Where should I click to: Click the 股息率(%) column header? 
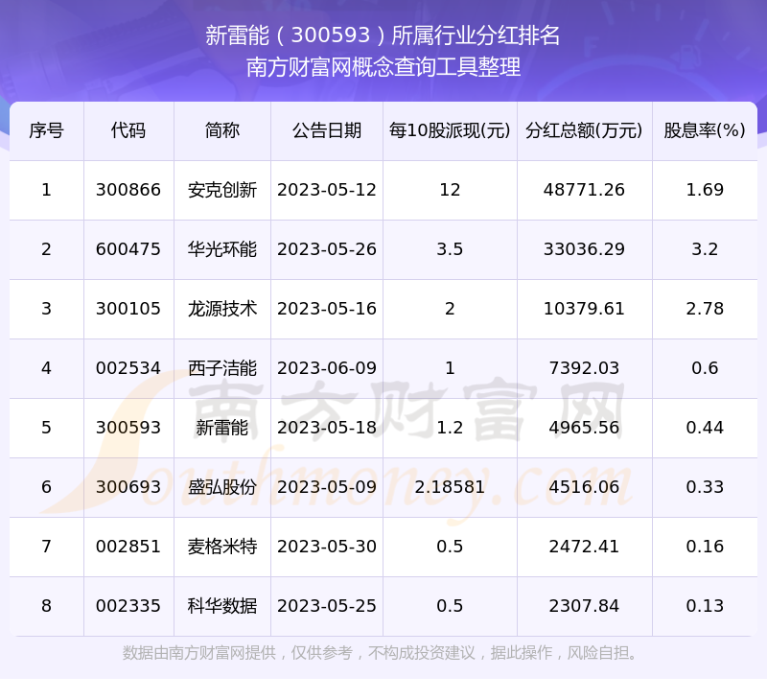click(705, 130)
